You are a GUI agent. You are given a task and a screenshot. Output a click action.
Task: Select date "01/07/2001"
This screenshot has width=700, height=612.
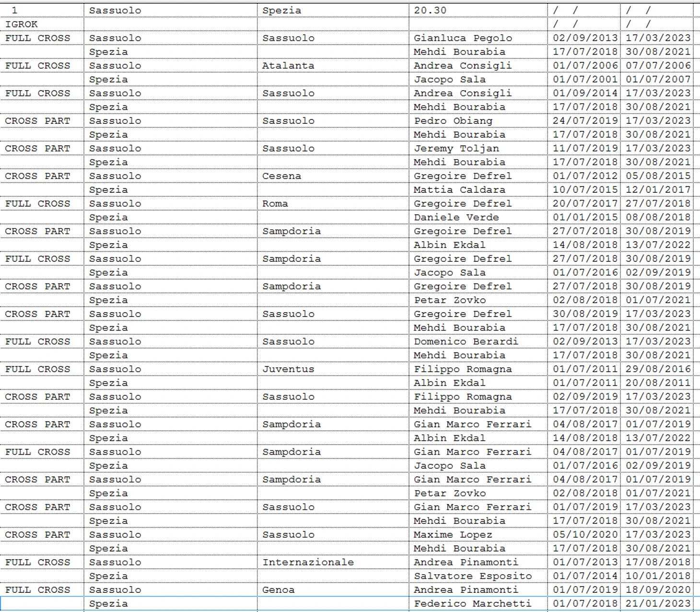(585, 79)
